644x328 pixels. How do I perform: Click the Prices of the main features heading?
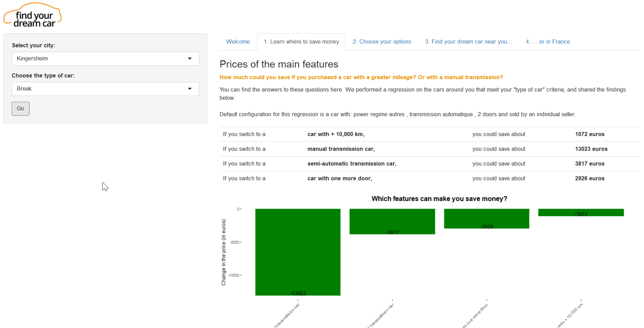coord(279,64)
